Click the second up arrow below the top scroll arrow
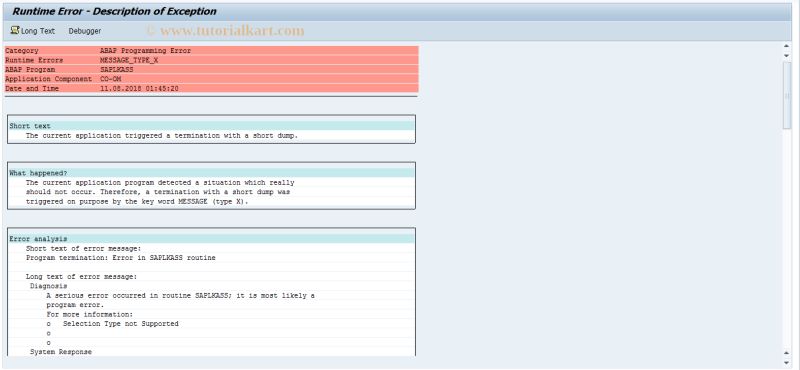This screenshot has height=370, width=800. tap(786, 56)
